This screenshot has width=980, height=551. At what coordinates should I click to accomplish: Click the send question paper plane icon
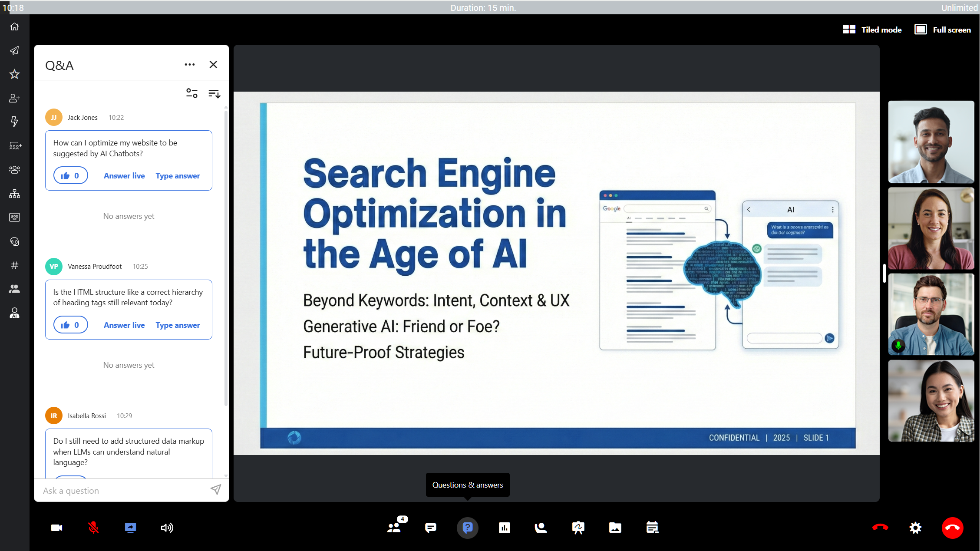coord(216,490)
